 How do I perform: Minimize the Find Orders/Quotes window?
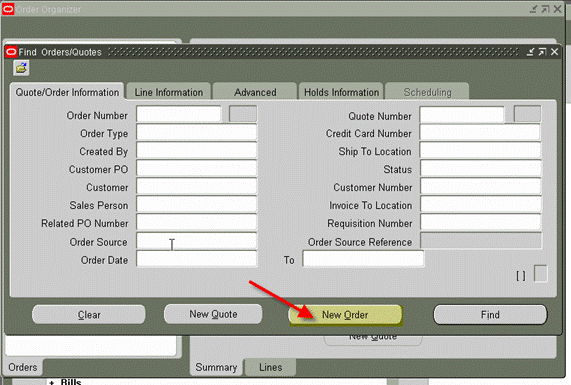tap(530, 52)
